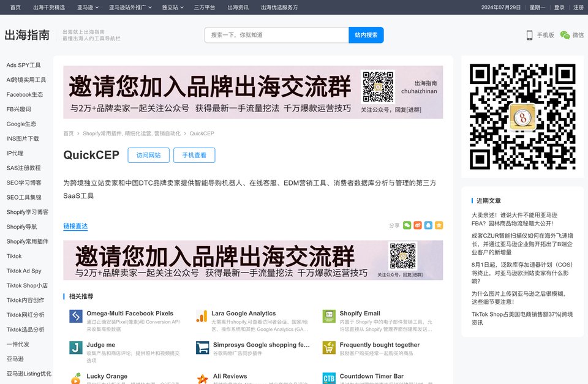Focus the 搜索一下 search input field
The height and width of the screenshot is (384, 588).
point(277,35)
